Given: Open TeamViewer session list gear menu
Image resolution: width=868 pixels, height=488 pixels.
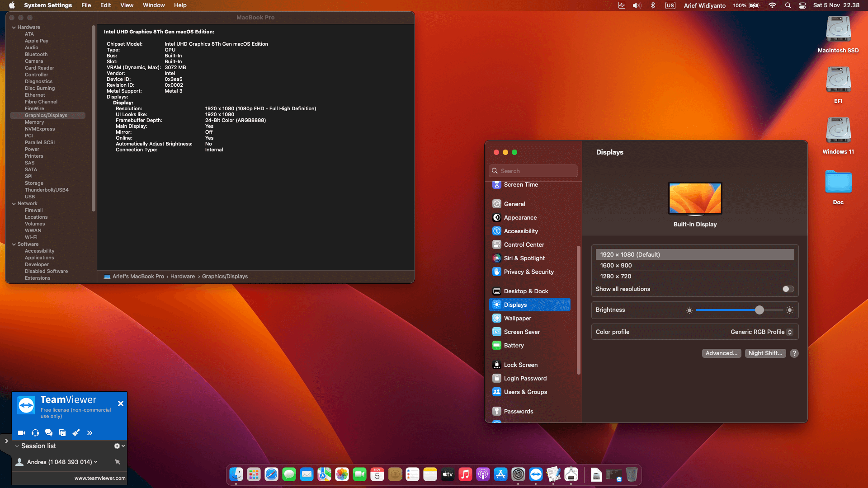Looking at the screenshot, I should [119, 446].
